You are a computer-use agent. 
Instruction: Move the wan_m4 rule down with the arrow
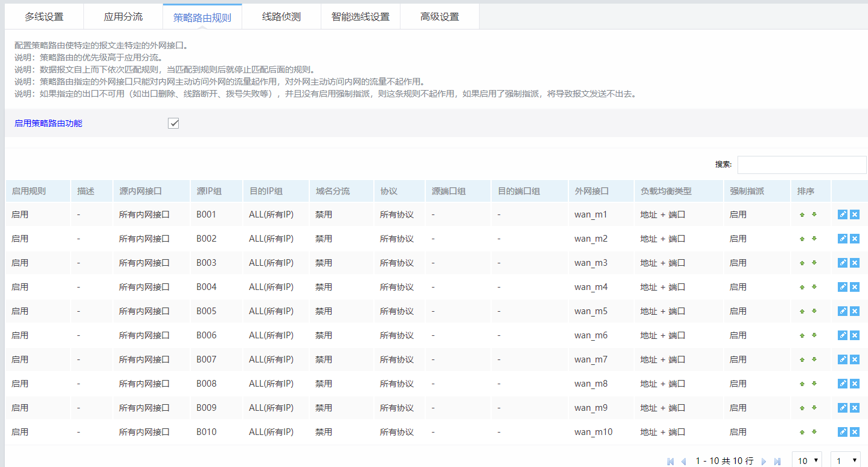(814, 287)
